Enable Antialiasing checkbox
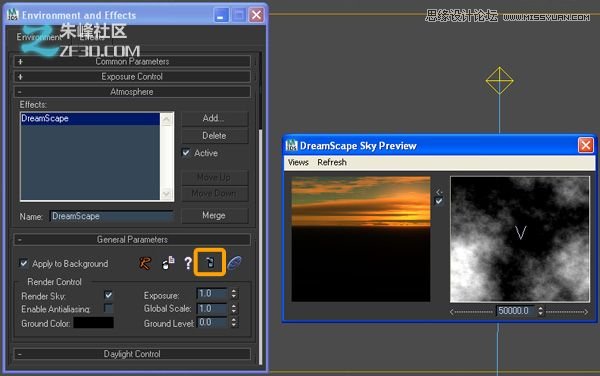Image resolution: width=600 pixels, height=376 pixels. [x=109, y=308]
